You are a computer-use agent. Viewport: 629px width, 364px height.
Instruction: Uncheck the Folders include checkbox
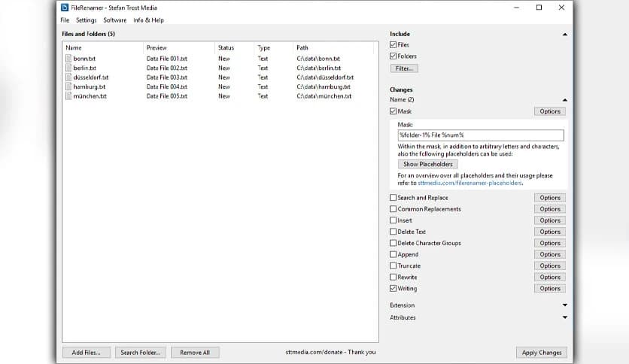click(x=393, y=56)
